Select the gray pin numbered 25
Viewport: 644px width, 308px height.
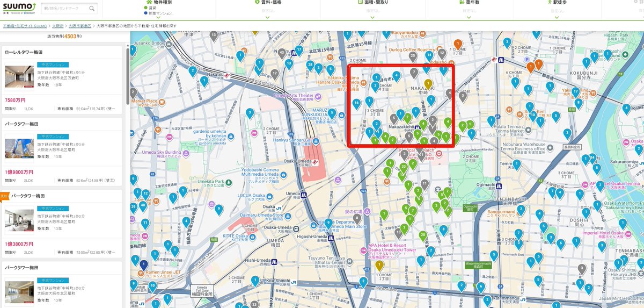tap(412, 56)
